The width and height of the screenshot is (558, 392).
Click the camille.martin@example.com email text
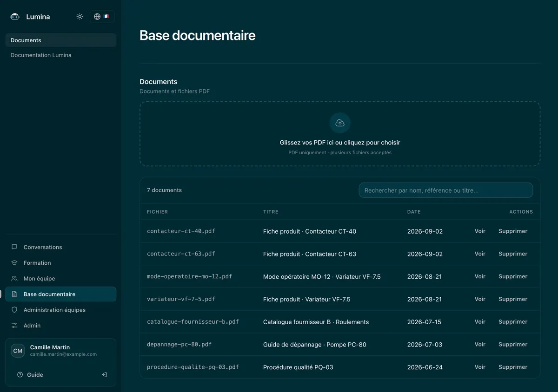pos(63,354)
